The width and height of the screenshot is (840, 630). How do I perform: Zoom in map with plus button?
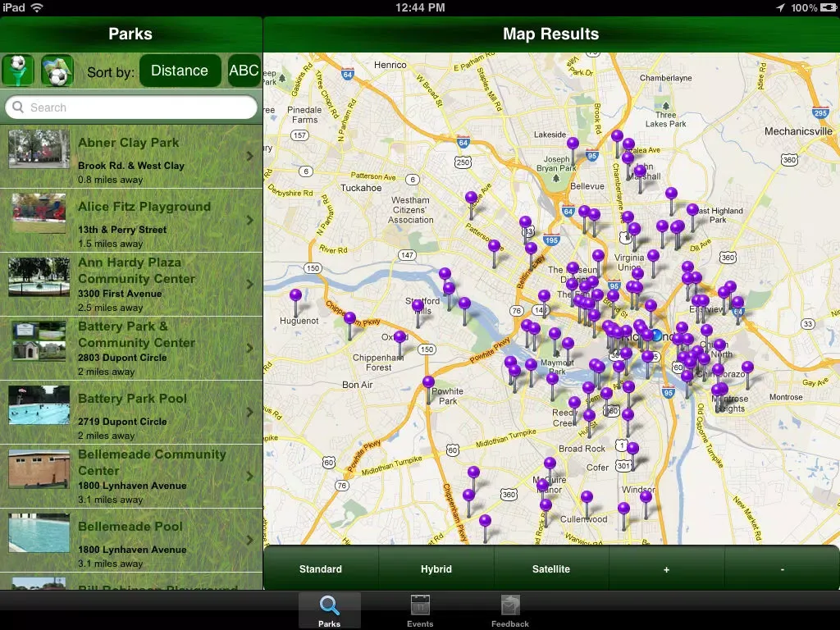(x=666, y=569)
